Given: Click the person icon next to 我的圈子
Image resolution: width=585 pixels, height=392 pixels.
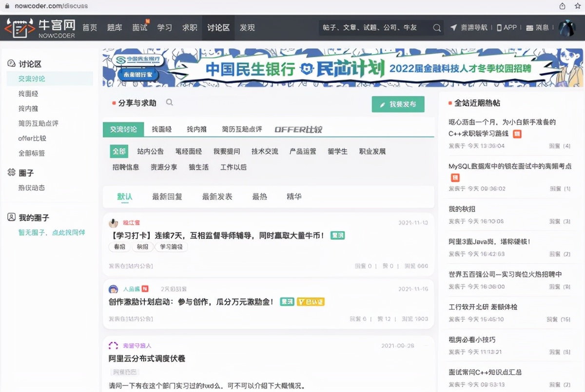Looking at the screenshot, I should (x=12, y=217).
